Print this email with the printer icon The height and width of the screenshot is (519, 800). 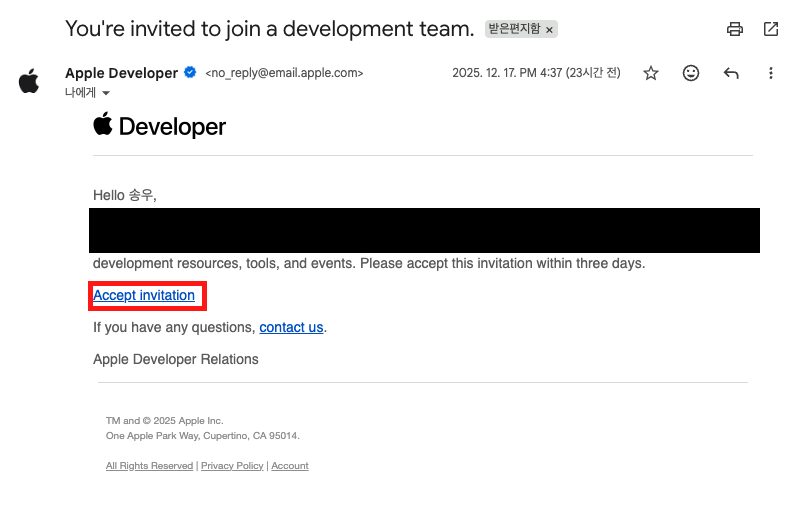[x=735, y=29]
